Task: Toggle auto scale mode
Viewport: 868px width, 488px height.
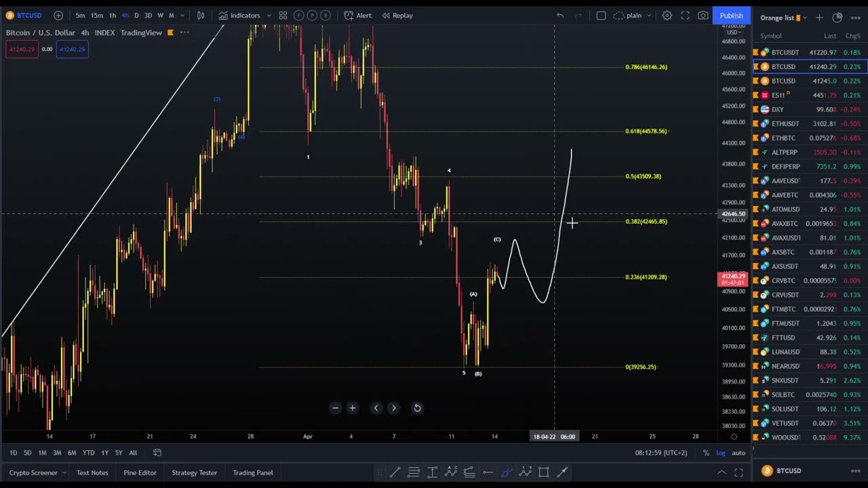Action: point(738,453)
